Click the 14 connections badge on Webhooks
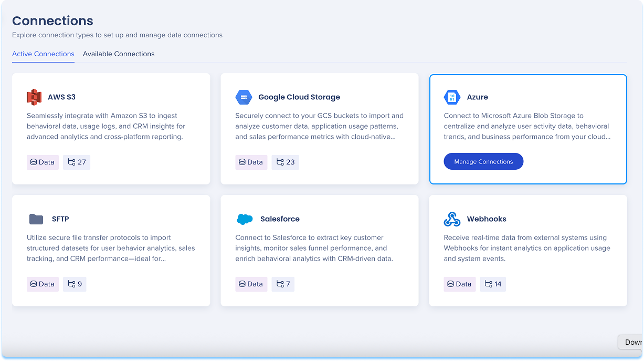The image size is (644, 361). click(x=493, y=284)
